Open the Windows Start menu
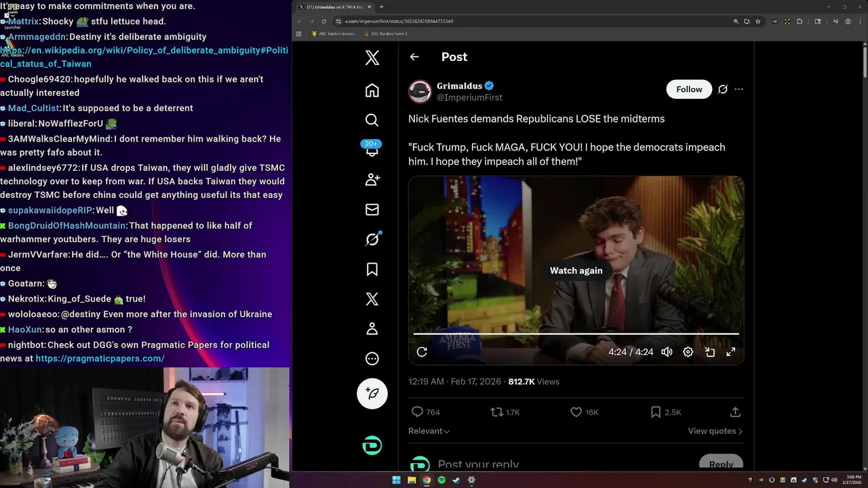Screen dimensions: 868x488 click(397, 480)
